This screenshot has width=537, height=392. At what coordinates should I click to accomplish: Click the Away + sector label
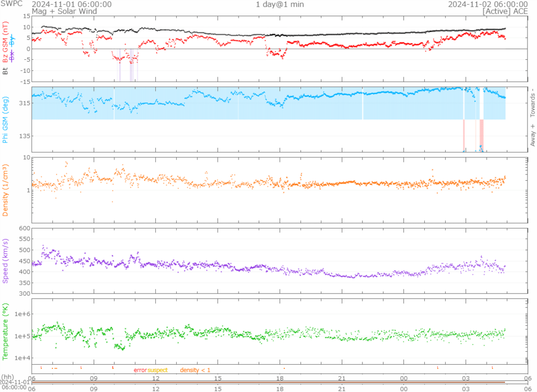533,135
